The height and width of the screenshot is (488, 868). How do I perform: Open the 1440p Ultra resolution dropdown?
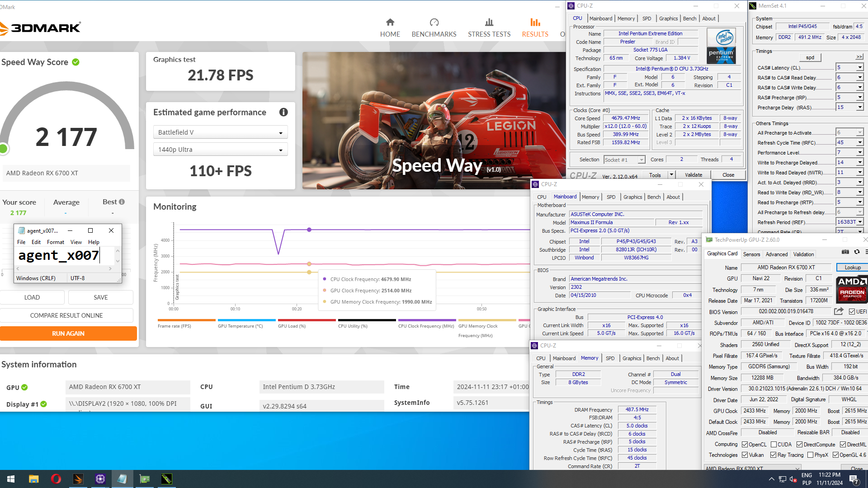(221, 150)
